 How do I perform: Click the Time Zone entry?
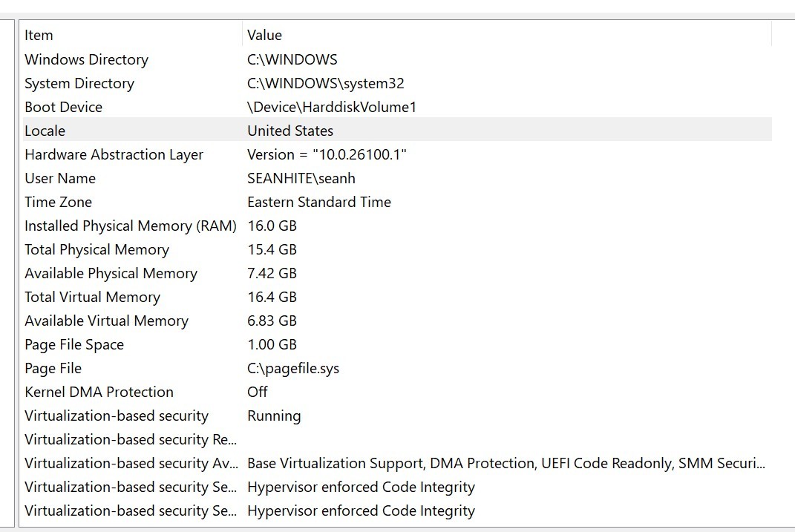pyautogui.click(x=58, y=202)
